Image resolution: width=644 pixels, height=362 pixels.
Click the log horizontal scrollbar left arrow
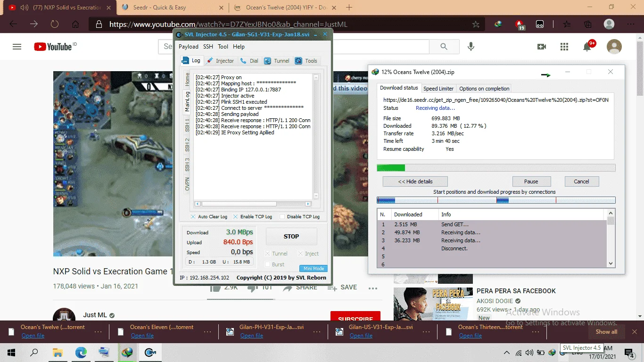(x=198, y=204)
